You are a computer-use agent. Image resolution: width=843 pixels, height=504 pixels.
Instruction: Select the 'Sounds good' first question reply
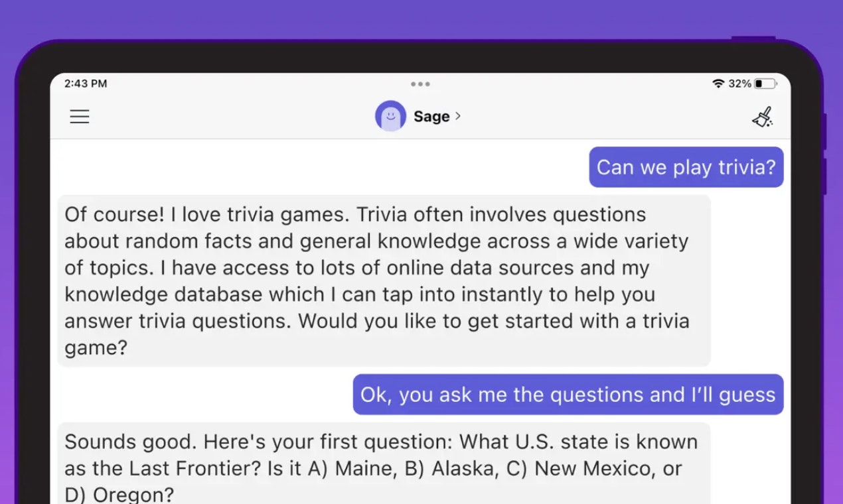coord(384,463)
